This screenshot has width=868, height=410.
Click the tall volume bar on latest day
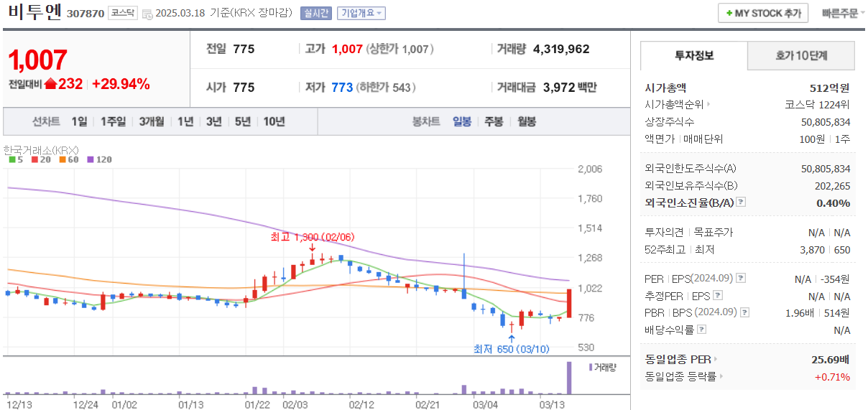point(569,378)
